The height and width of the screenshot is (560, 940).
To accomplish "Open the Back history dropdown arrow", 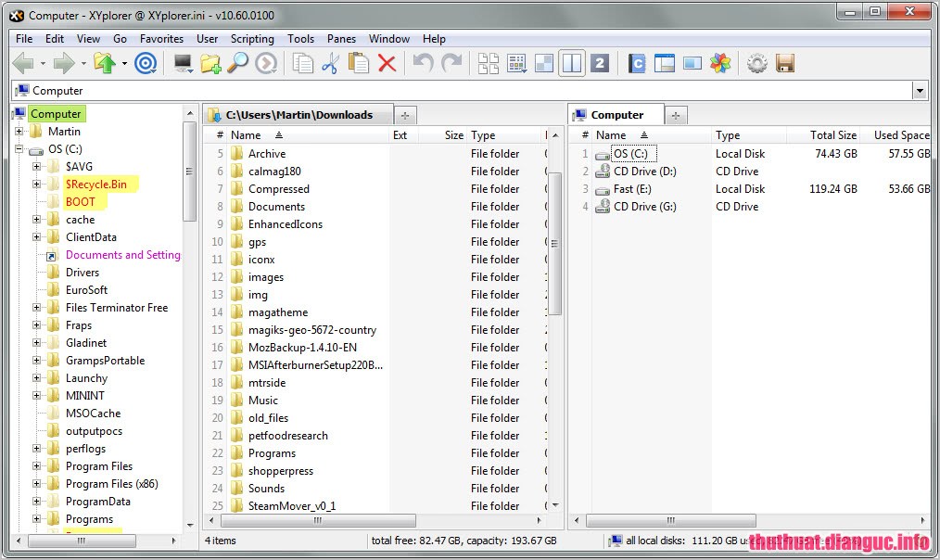I will [x=43, y=63].
